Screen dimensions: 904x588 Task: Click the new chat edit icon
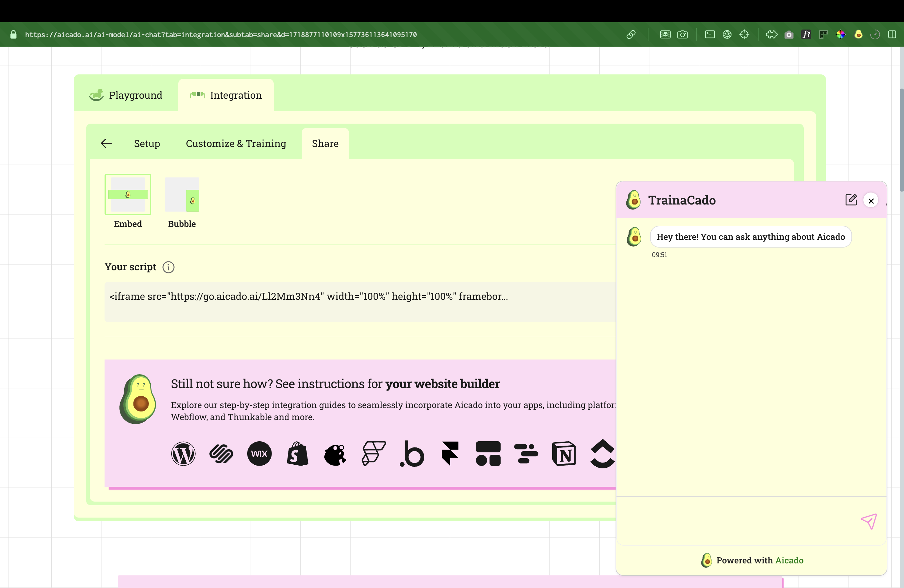tap(851, 200)
